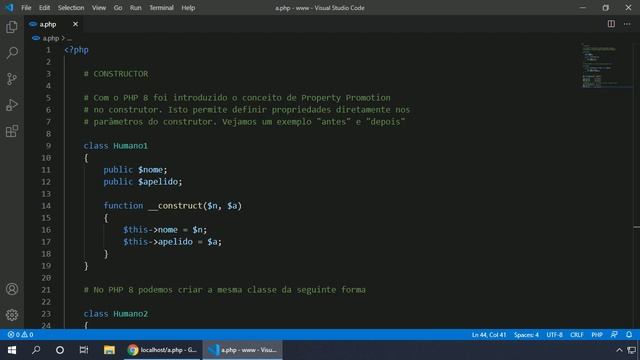This screenshot has height=360, width=640.
Task: Open the File menu
Action: [26, 8]
